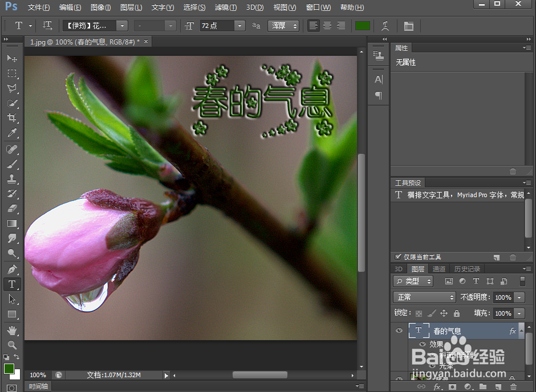Select the Smudge tool
The image size is (536, 392).
(12, 238)
